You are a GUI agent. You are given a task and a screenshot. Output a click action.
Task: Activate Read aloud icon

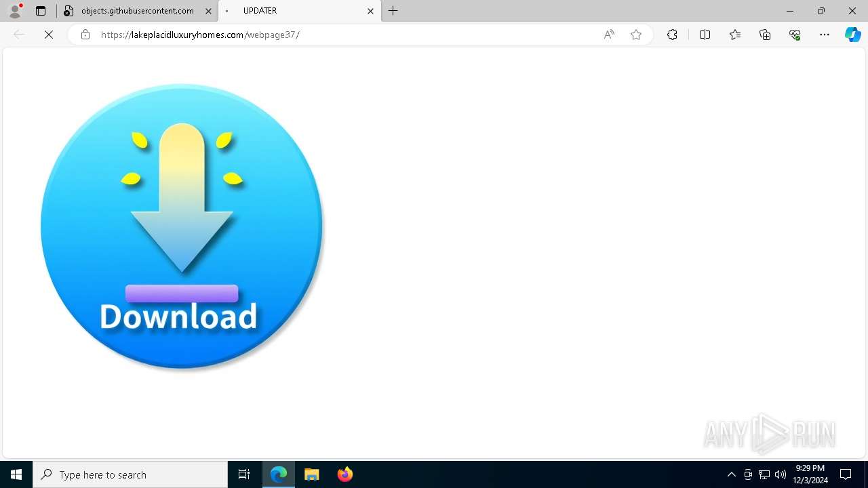(609, 35)
